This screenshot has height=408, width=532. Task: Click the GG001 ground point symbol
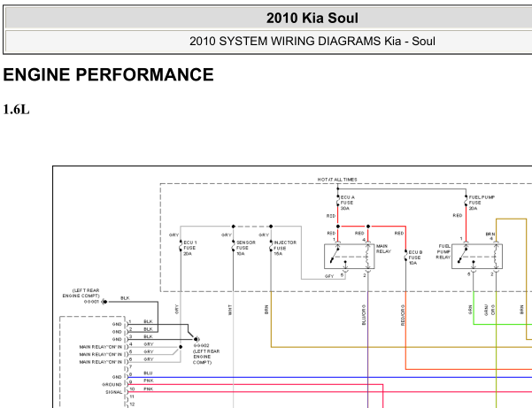click(x=104, y=302)
